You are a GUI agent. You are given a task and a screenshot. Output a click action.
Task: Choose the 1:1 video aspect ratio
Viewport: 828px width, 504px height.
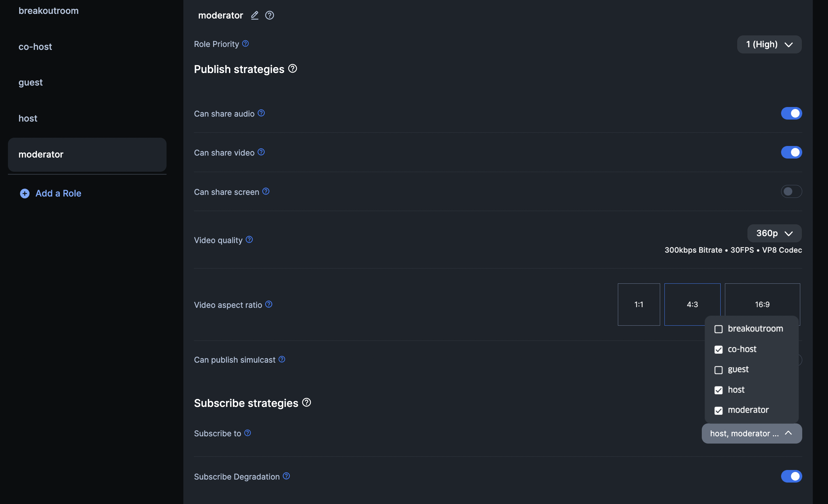[638, 305]
